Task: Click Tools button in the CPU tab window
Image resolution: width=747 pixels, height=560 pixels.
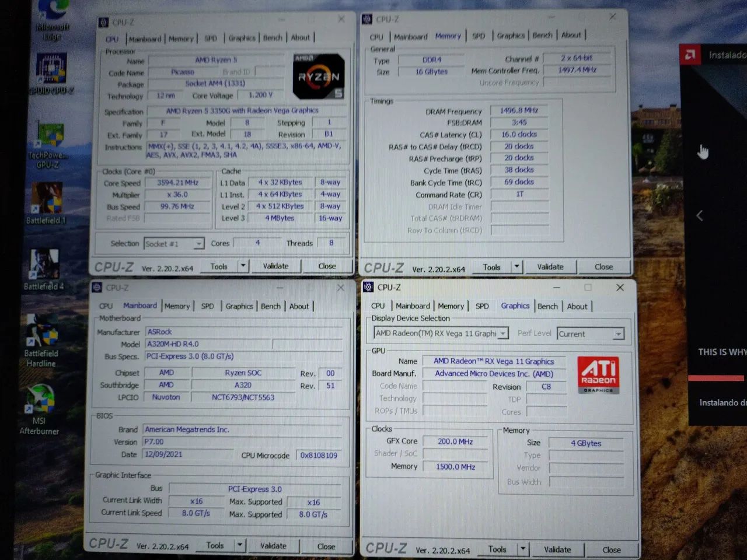Action: click(219, 266)
